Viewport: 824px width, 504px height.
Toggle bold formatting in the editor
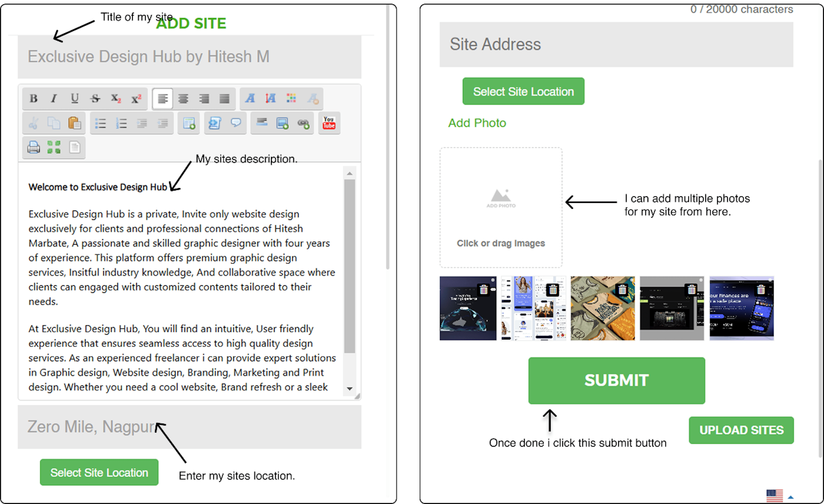(33, 99)
